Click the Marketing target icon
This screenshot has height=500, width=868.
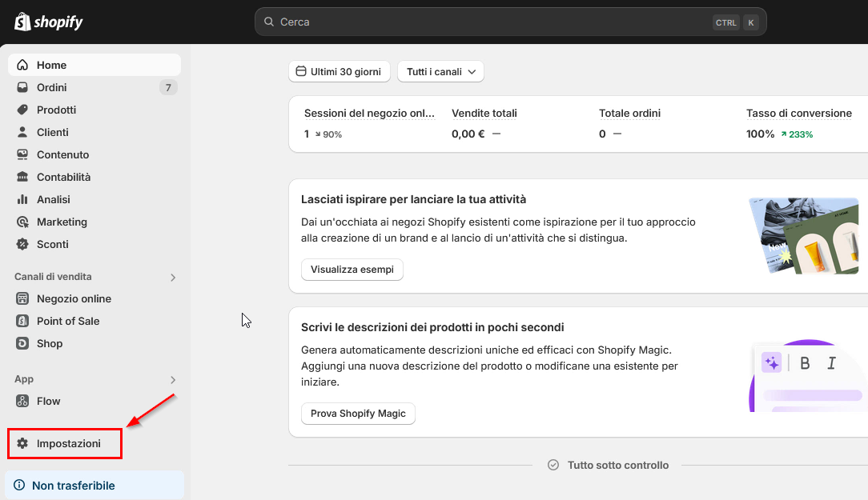point(22,222)
